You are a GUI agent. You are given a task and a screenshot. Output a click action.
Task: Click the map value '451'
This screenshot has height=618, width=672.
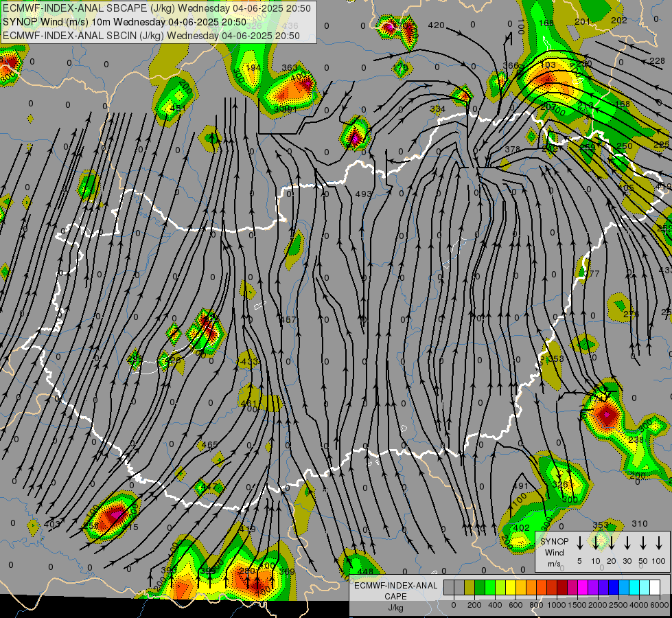tap(178, 108)
